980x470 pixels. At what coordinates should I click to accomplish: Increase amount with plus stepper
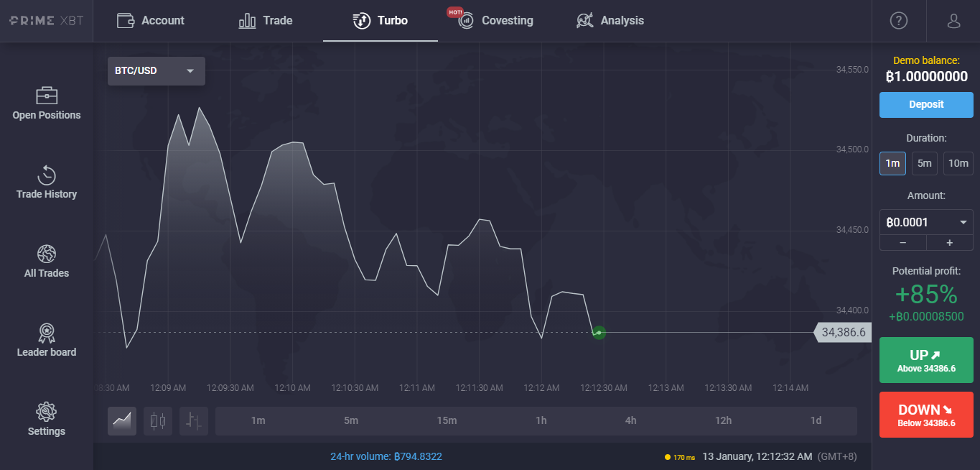949,243
